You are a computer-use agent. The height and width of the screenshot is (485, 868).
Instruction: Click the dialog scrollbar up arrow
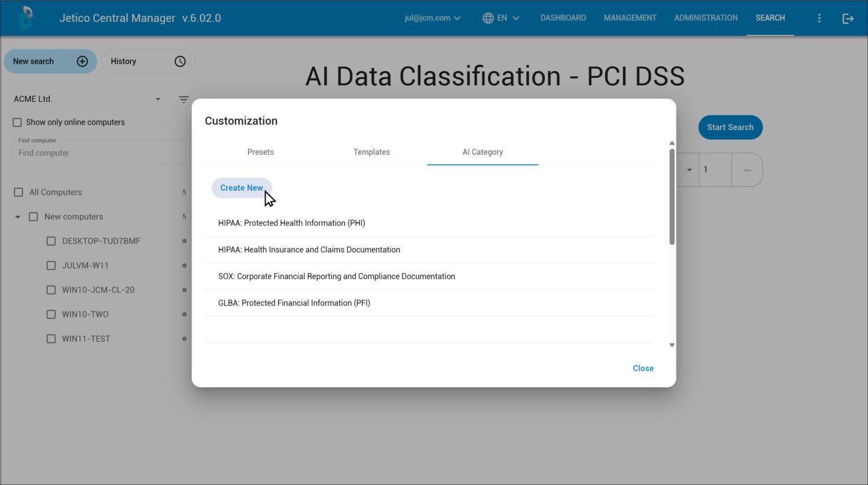coord(672,143)
